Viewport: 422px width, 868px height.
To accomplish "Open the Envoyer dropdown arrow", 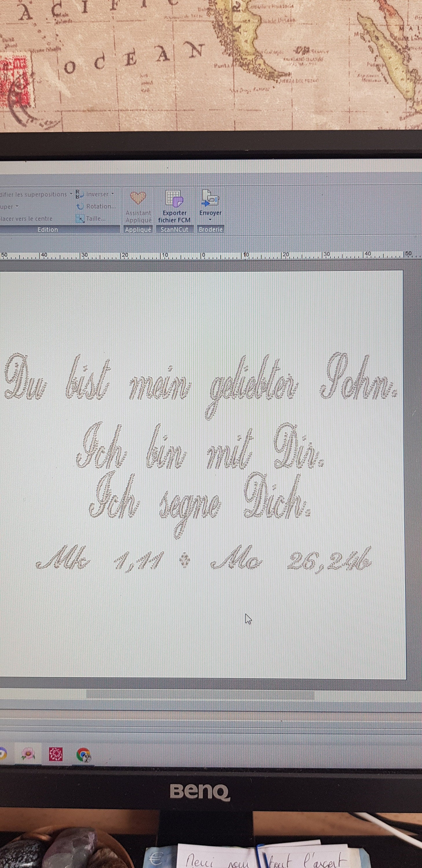I will (210, 220).
